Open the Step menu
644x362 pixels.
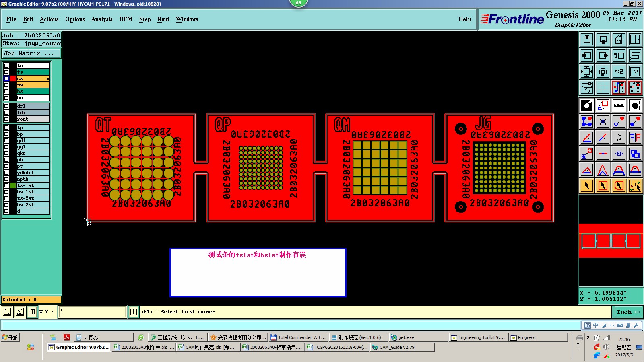point(145,19)
